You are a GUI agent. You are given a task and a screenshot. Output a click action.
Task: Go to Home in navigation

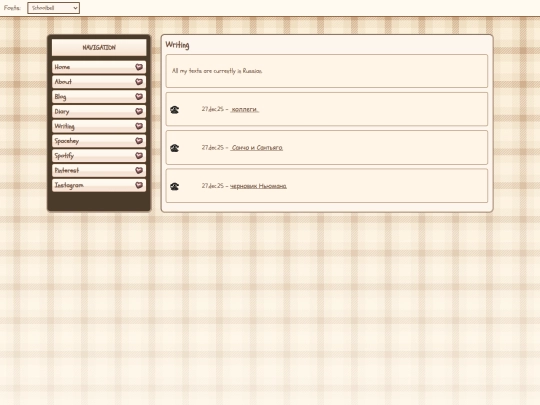pos(99,67)
